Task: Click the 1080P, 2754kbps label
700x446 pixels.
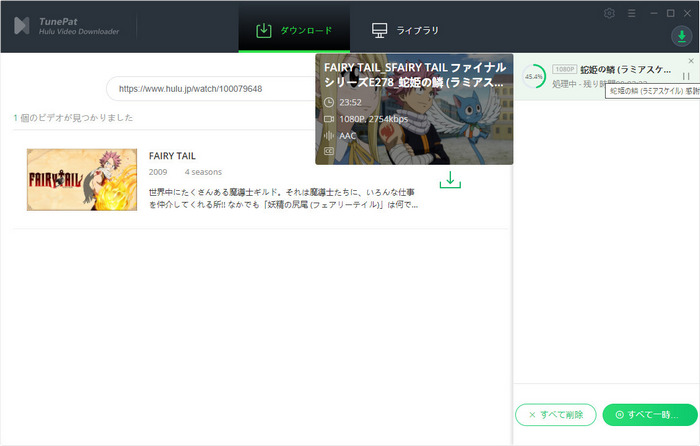Action: click(374, 119)
